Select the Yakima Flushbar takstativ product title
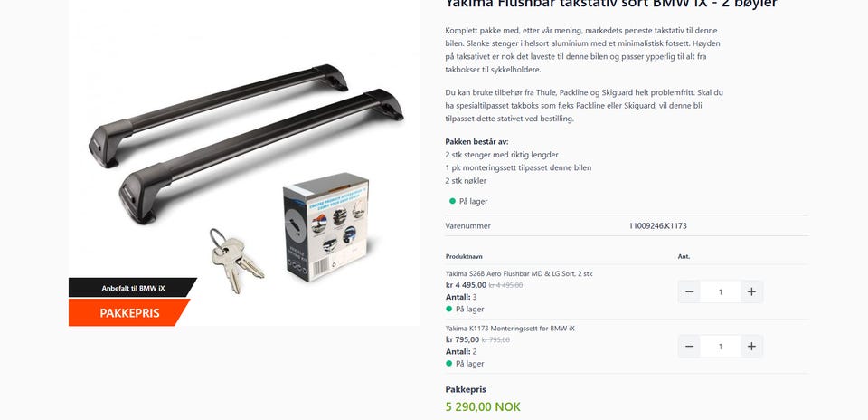The height and width of the screenshot is (420, 868). (x=611, y=4)
